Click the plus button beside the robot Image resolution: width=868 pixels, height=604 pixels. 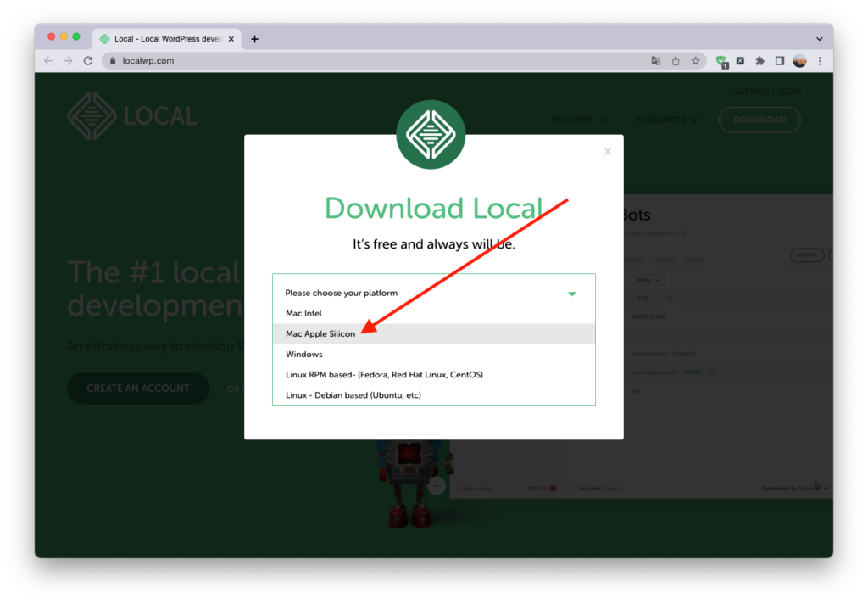pyautogui.click(x=437, y=487)
